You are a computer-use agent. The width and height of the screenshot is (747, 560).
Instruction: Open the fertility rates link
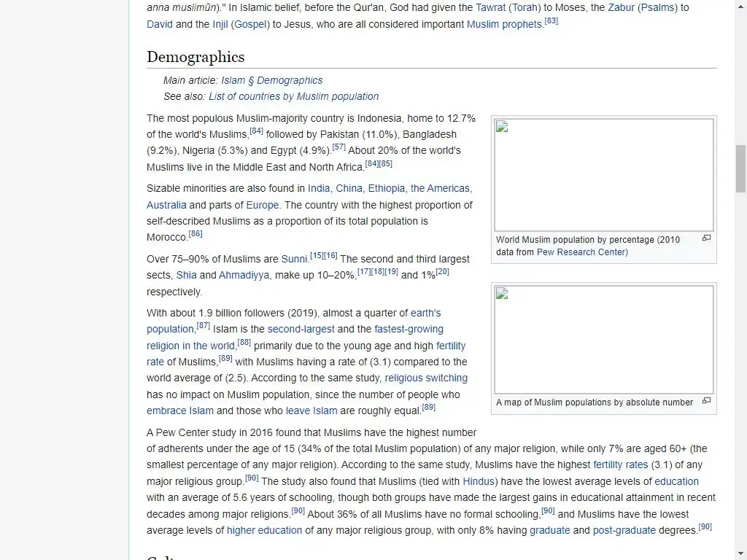[621, 464]
